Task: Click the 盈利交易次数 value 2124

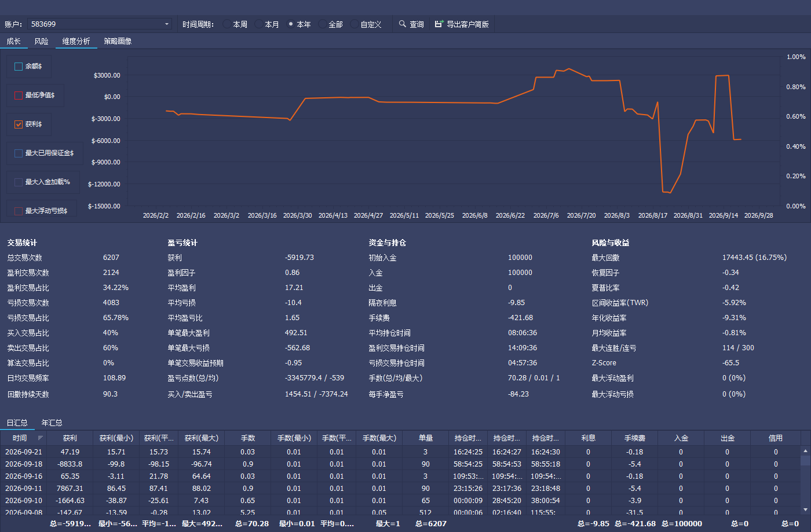Action: tap(111, 273)
